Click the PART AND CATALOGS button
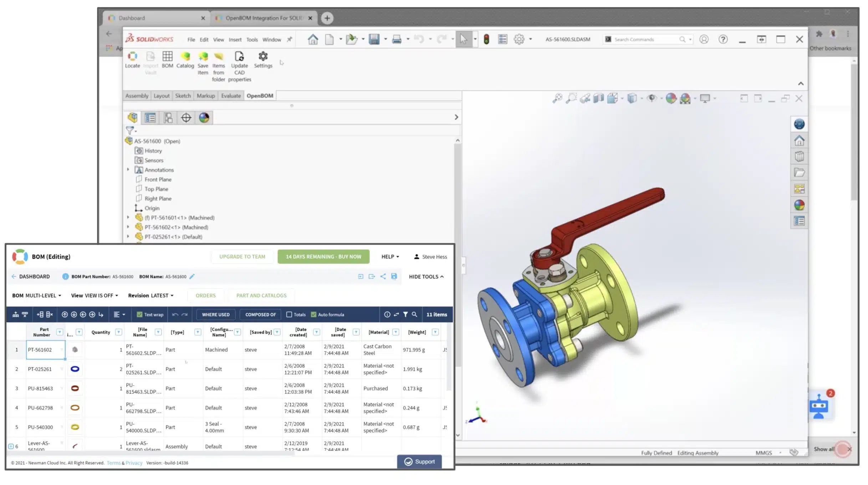 pos(261,296)
